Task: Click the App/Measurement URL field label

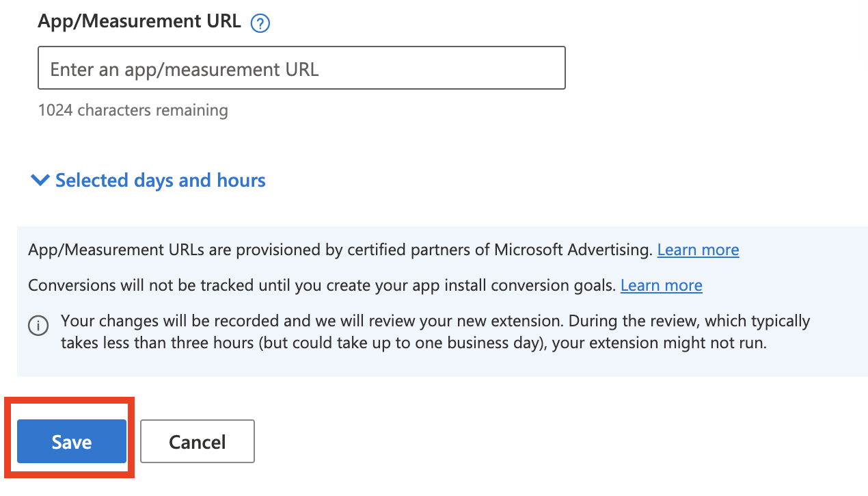Action: click(x=139, y=21)
